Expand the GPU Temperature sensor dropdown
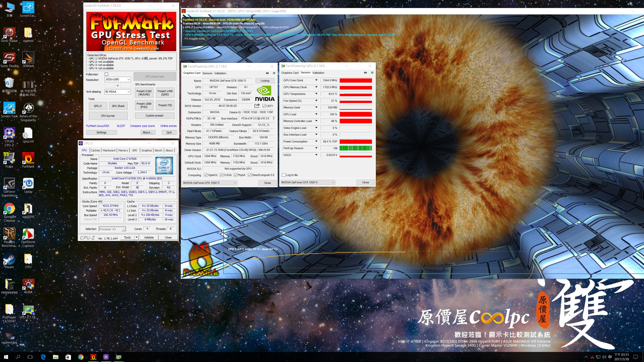Image resolution: width=644 pixels, height=362 pixels. 316,94
